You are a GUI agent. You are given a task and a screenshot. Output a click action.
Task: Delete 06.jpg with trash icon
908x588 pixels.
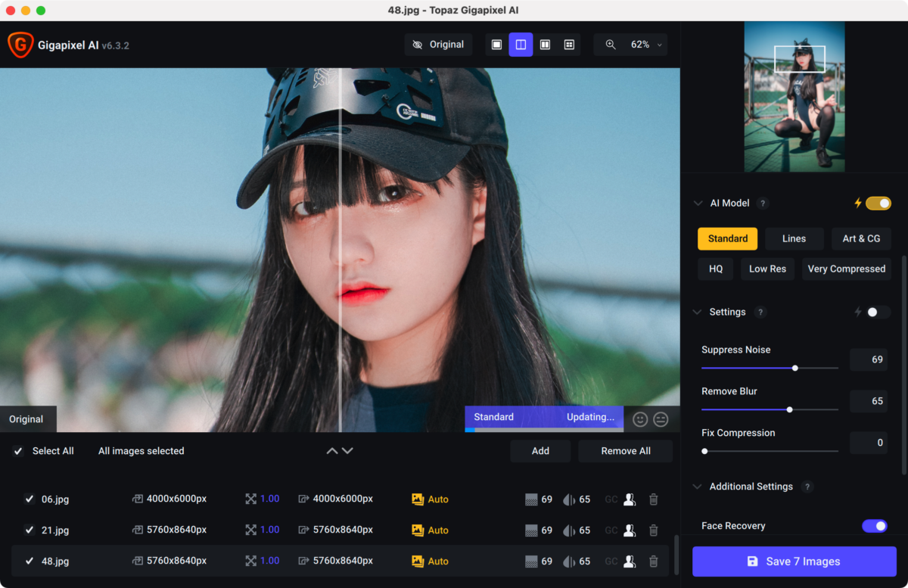(x=654, y=499)
